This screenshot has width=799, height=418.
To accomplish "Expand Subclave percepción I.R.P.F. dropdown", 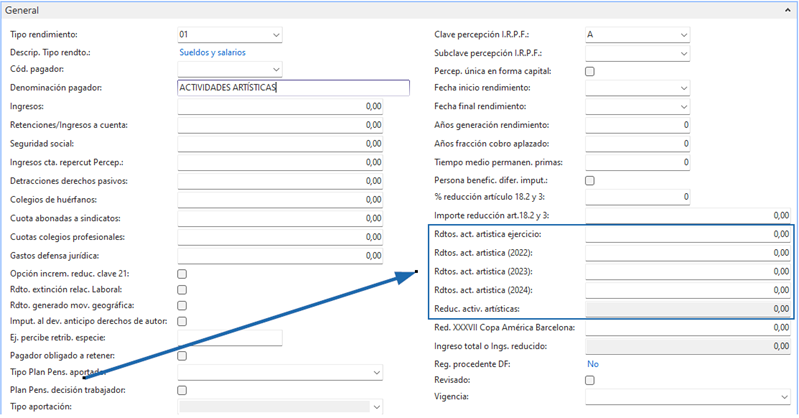I will pos(684,53).
